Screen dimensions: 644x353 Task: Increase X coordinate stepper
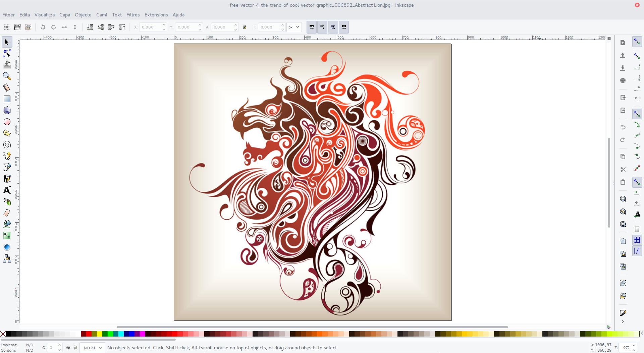pyautogui.click(x=164, y=25)
